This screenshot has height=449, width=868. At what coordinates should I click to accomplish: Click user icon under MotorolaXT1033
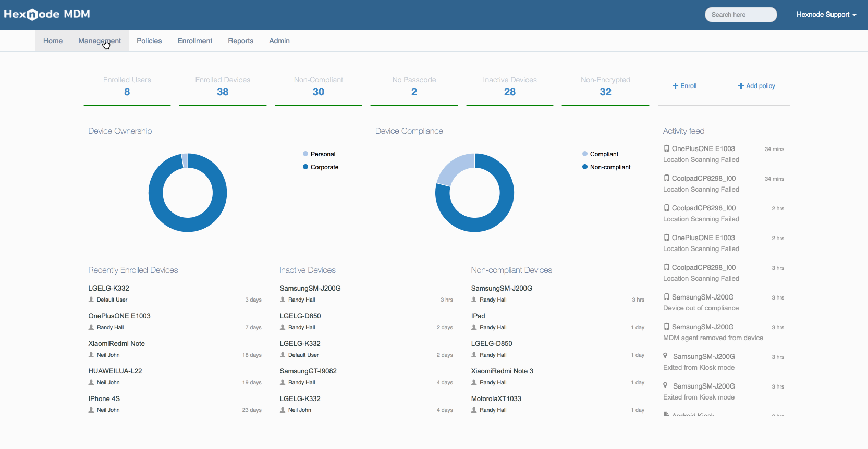(x=474, y=410)
